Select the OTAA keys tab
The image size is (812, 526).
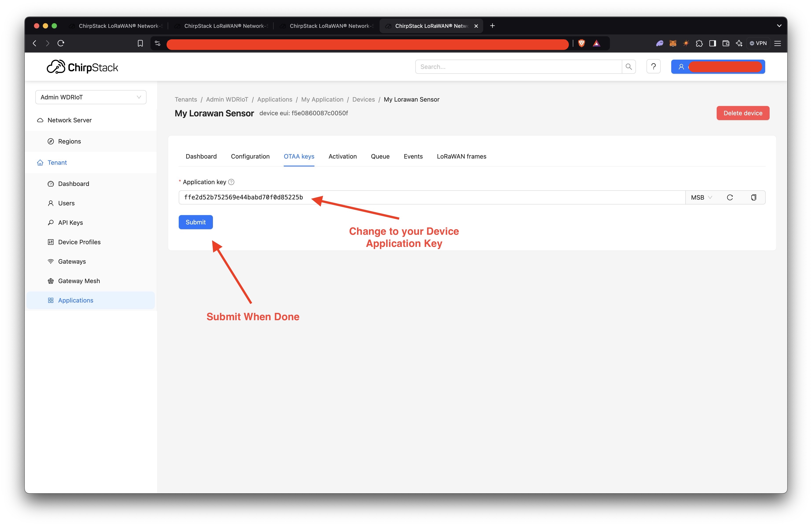tap(299, 156)
